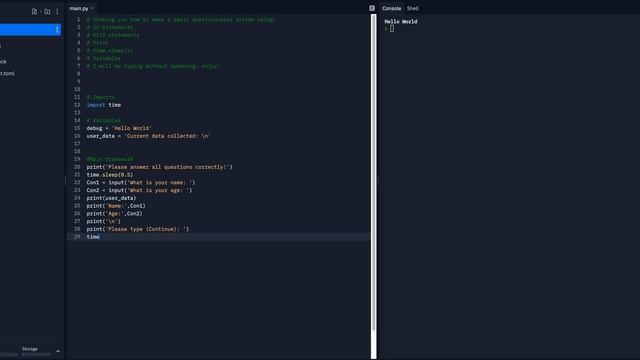The width and height of the screenshot is (640, 360).
Task: Switch to the Shell tab
Action: [413, 8]
